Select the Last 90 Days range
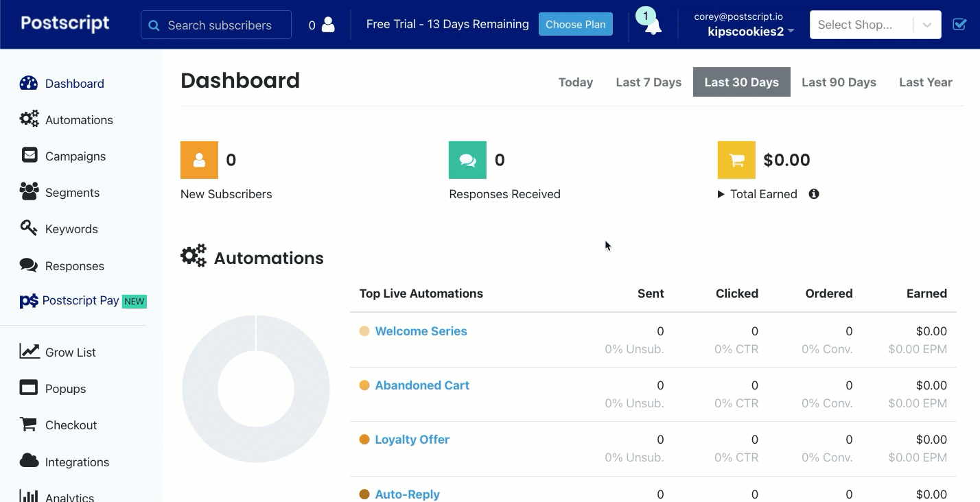 click(839, 82)
